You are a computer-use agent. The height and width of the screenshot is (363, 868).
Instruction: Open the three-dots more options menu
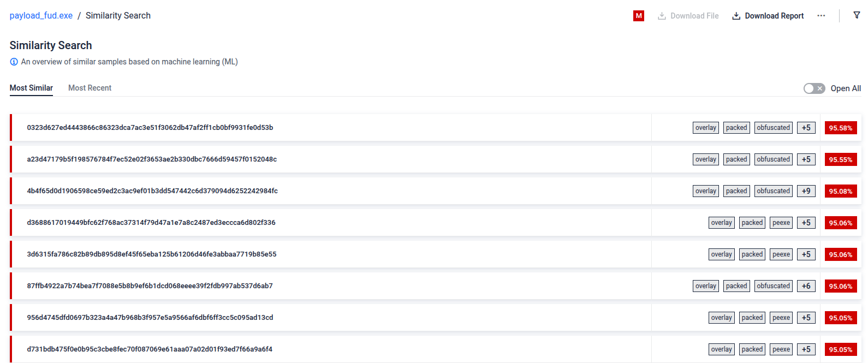tap(821, 16)
